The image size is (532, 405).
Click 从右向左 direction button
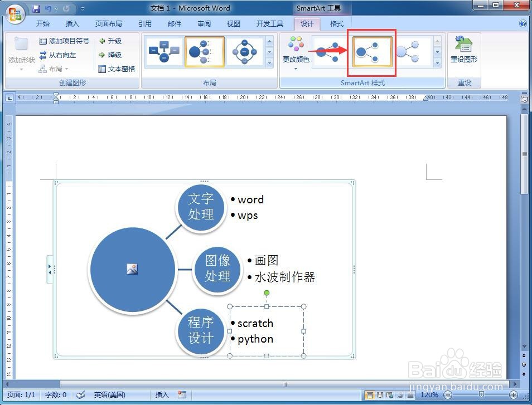[x=57, y=55]
